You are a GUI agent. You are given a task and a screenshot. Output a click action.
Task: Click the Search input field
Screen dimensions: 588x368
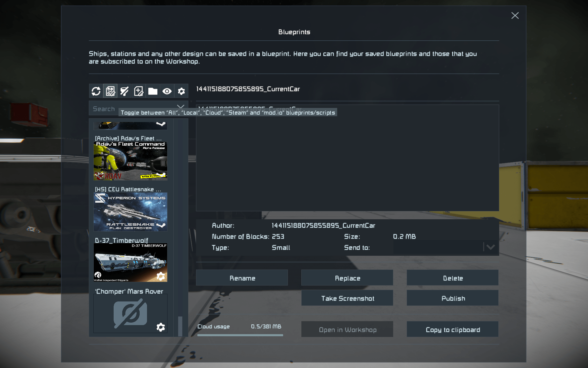click(131, 109)
